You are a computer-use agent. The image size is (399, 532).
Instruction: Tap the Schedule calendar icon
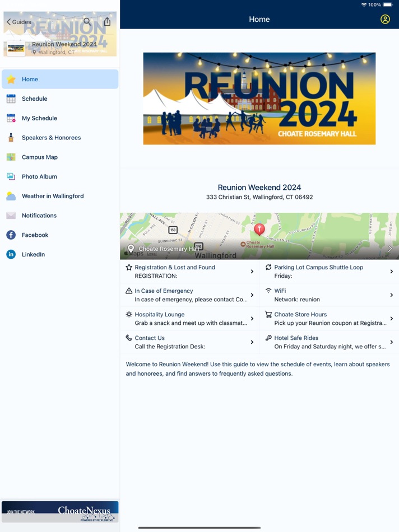click(x=11, y=99)
